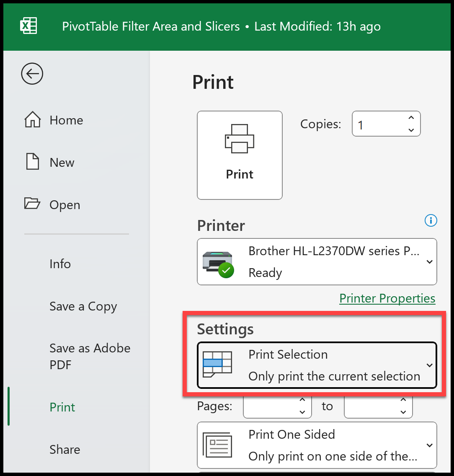Click the large Print button icon

pyautogui.click(x=240, y=139)
